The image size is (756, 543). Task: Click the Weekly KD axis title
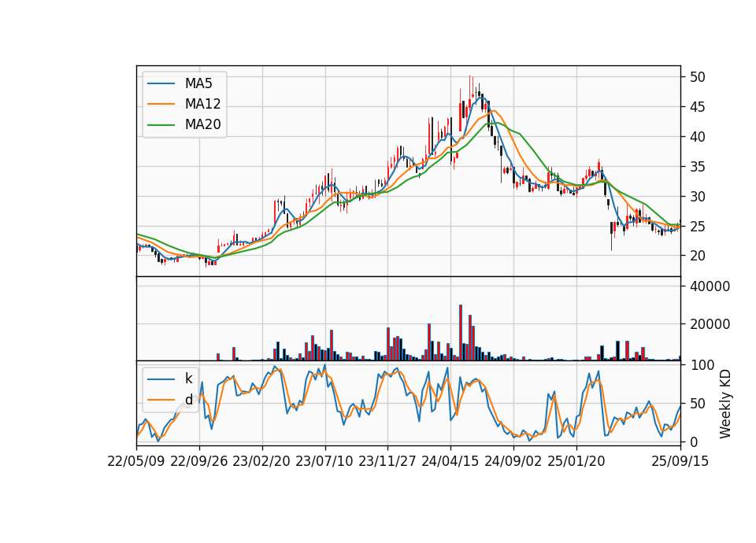point(725,404)
